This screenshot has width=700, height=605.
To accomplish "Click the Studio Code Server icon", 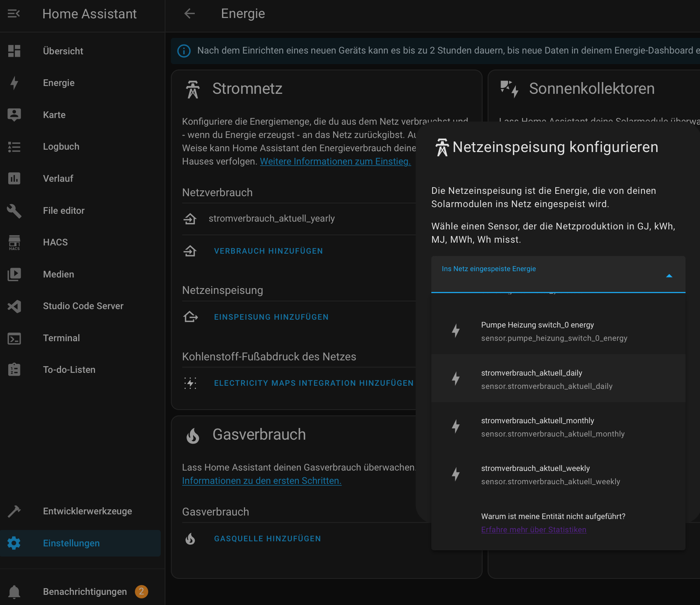I will point(14,306).
